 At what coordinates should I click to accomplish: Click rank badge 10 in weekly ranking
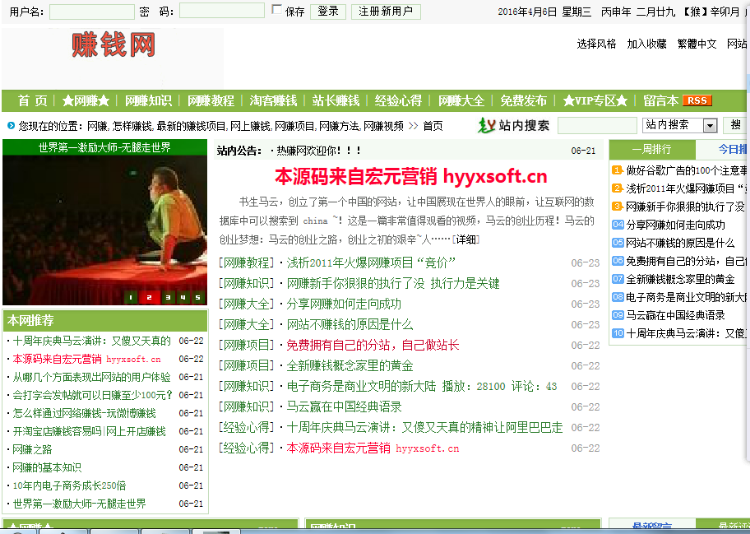point(618,333)
